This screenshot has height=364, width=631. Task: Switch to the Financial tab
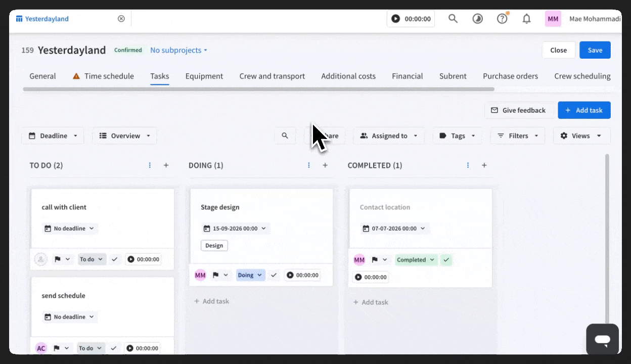coord(408,76)
